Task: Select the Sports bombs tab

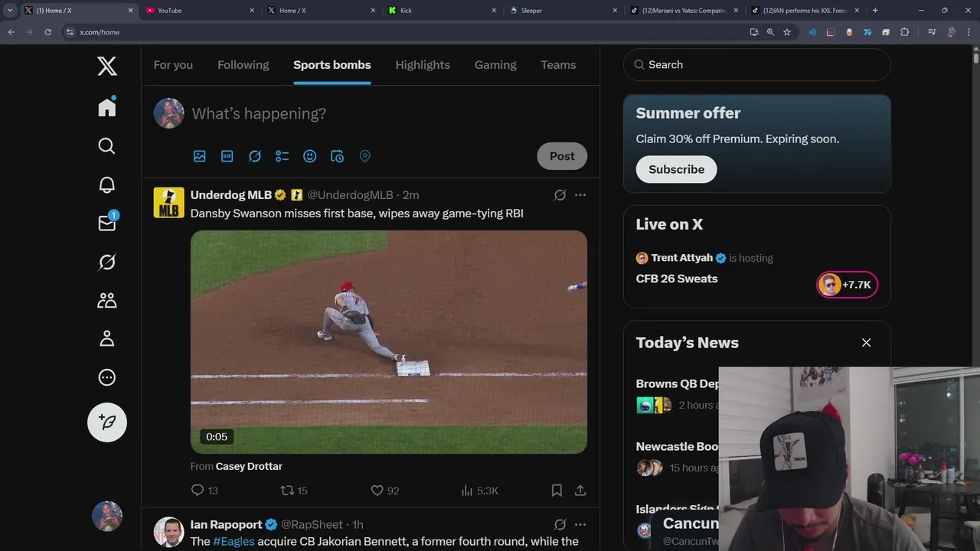Action: coord(332,65)
